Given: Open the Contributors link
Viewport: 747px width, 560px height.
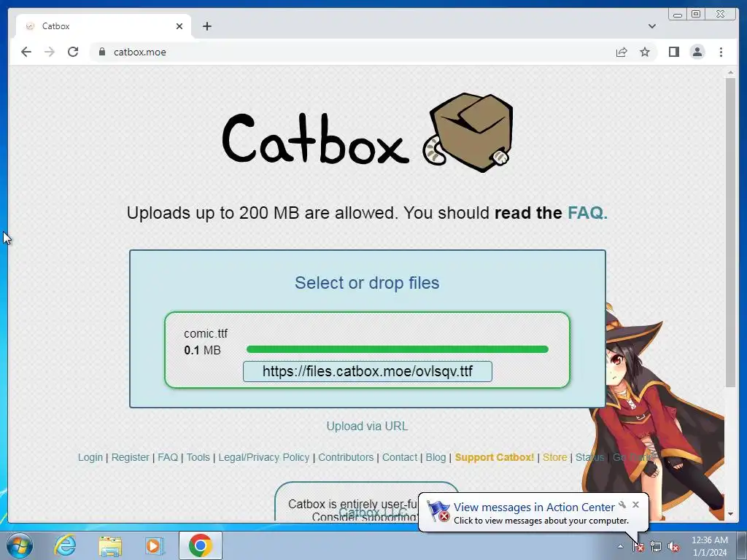Looking at the screenshot, I should 346,457.
